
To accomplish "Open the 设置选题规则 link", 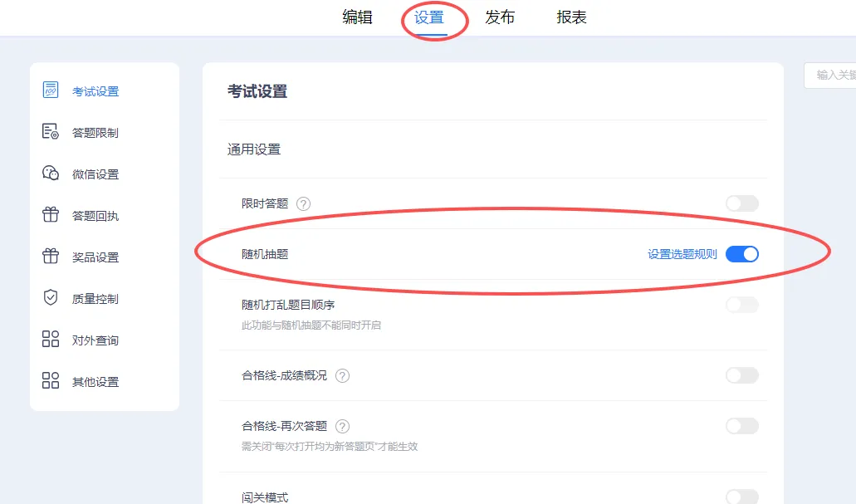I will tap(682, 254).
